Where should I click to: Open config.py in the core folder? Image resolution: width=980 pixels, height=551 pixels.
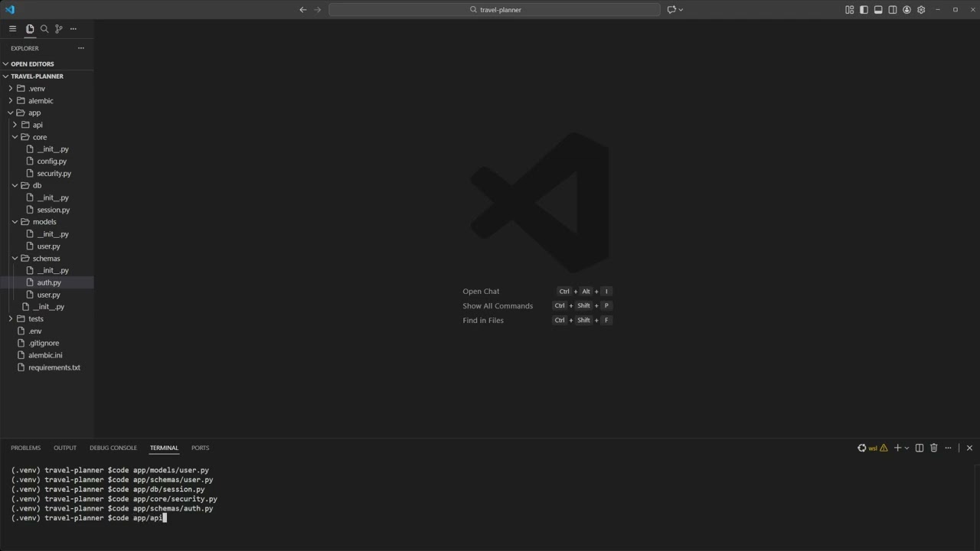tap(47, 161)
